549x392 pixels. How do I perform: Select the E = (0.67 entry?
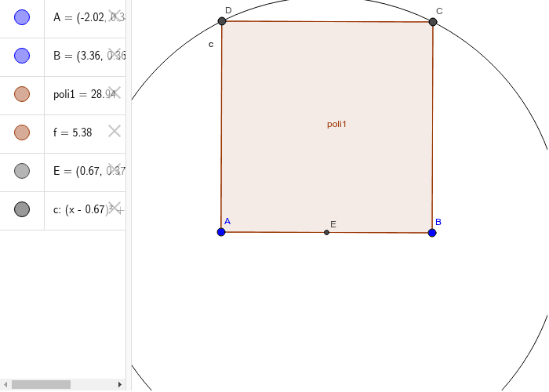pyautogui.click(x=85, y=171)
